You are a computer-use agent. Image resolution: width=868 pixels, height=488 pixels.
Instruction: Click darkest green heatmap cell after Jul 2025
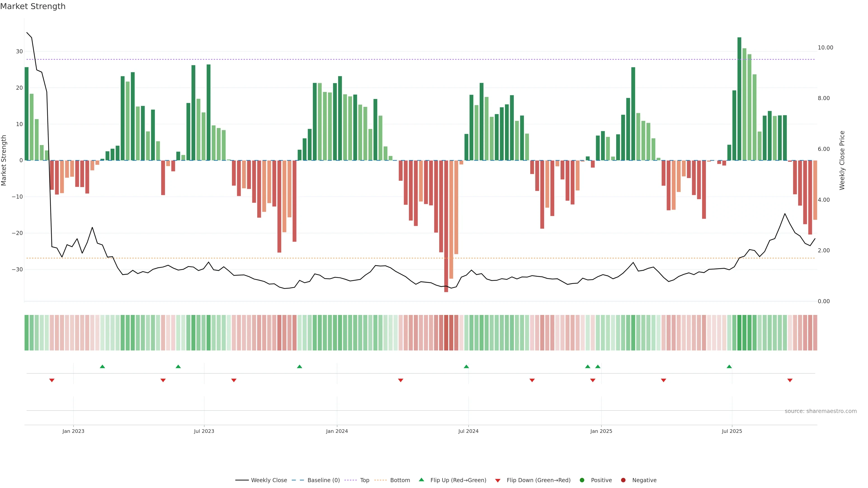click(739, 333)
